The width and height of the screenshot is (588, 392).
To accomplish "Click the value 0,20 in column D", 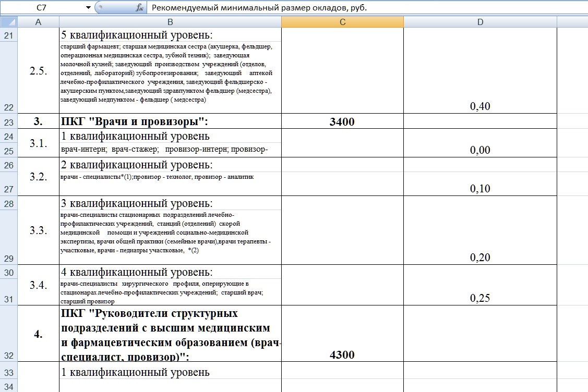I will [x=480, y=257].
